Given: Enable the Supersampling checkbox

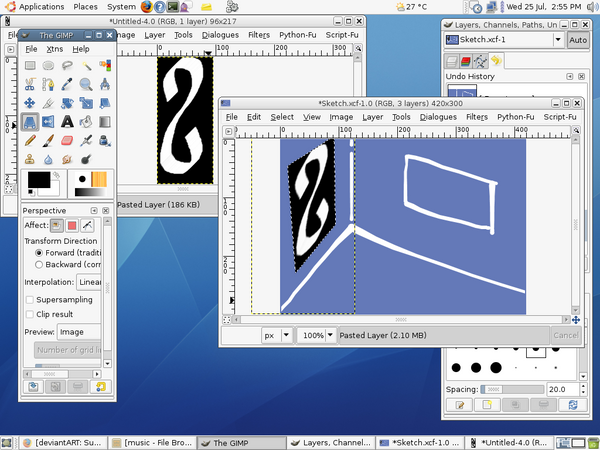Looking at the screenshot, I should pos(30,299).
